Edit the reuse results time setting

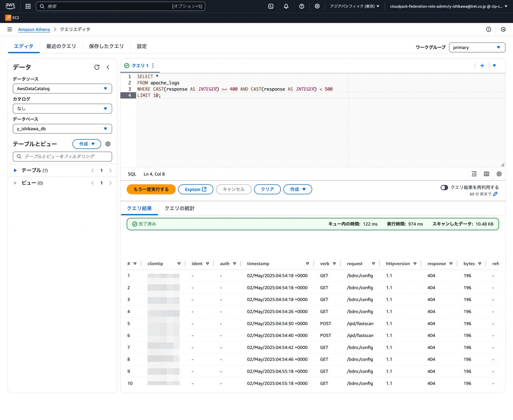[495, 194]
